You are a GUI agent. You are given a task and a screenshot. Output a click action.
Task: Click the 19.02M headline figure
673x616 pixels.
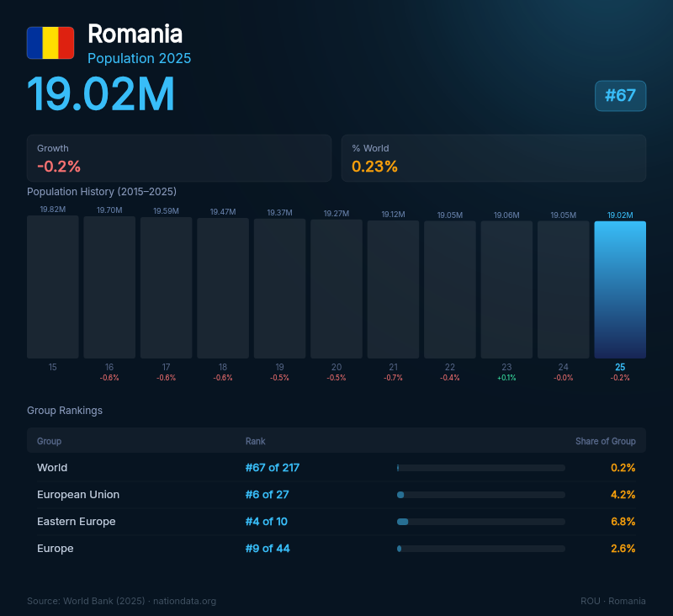[101, 94]
